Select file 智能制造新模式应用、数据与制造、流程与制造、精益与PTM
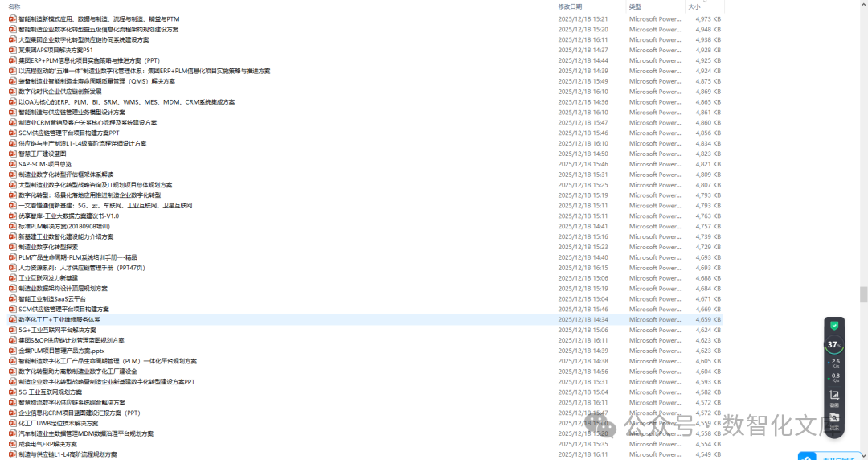 (x=99, y=18)
